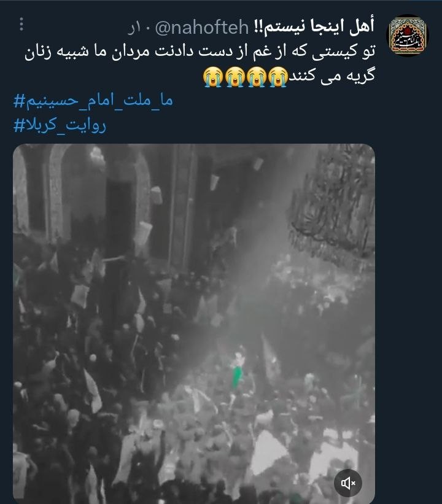Click the shrine emblem inside the avatar

408,36
